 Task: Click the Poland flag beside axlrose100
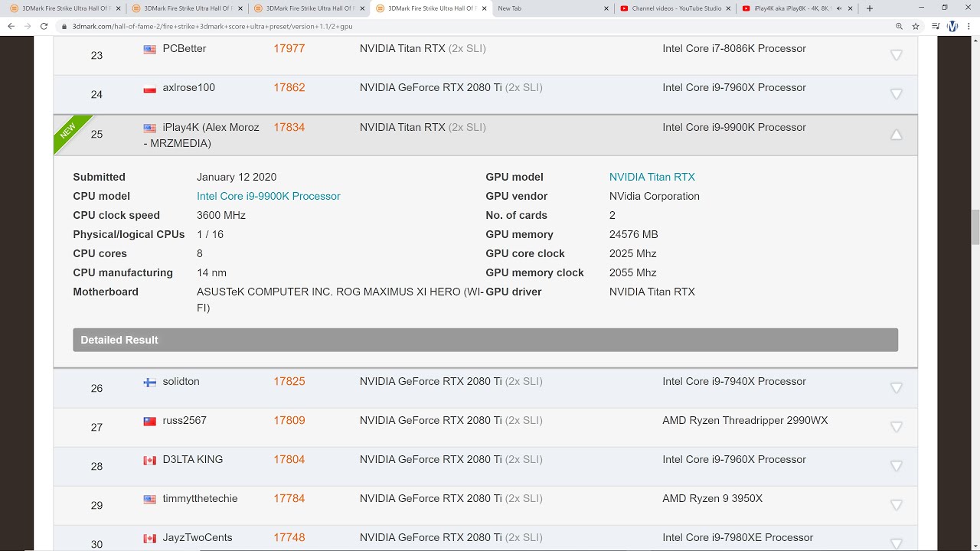[150, 88]
